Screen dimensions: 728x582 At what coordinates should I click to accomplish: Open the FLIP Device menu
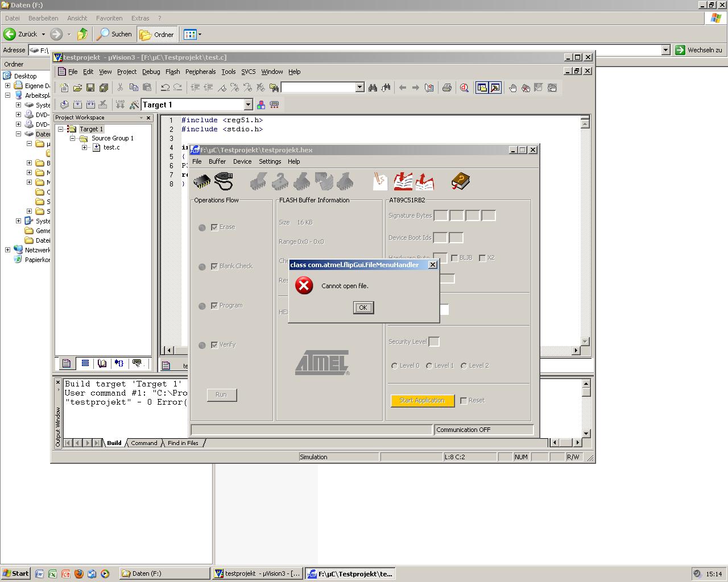(242, 161)
